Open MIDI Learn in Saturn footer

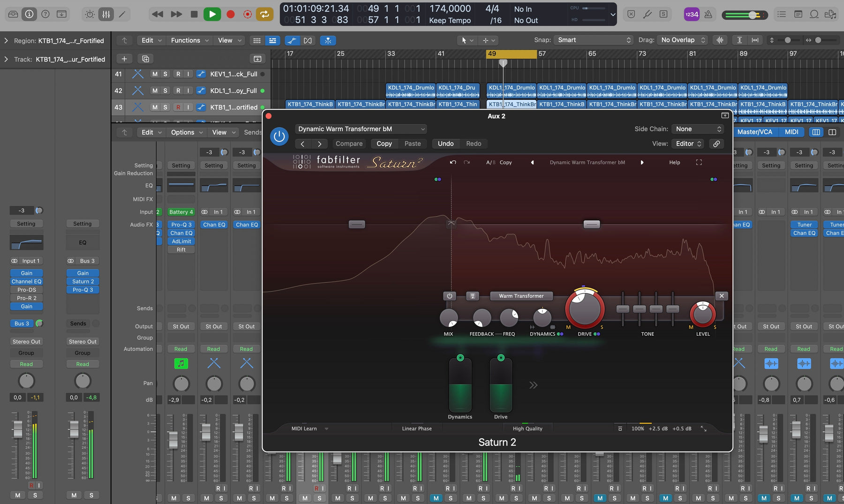click(304, 429)
